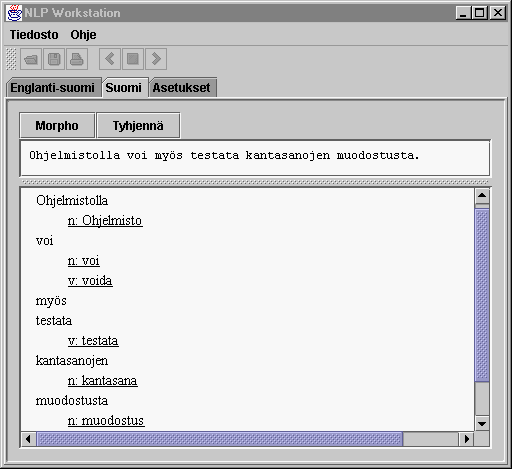Click the Morpho button
Viewport: 512px width, 469px height.
[x=57, y=126]
